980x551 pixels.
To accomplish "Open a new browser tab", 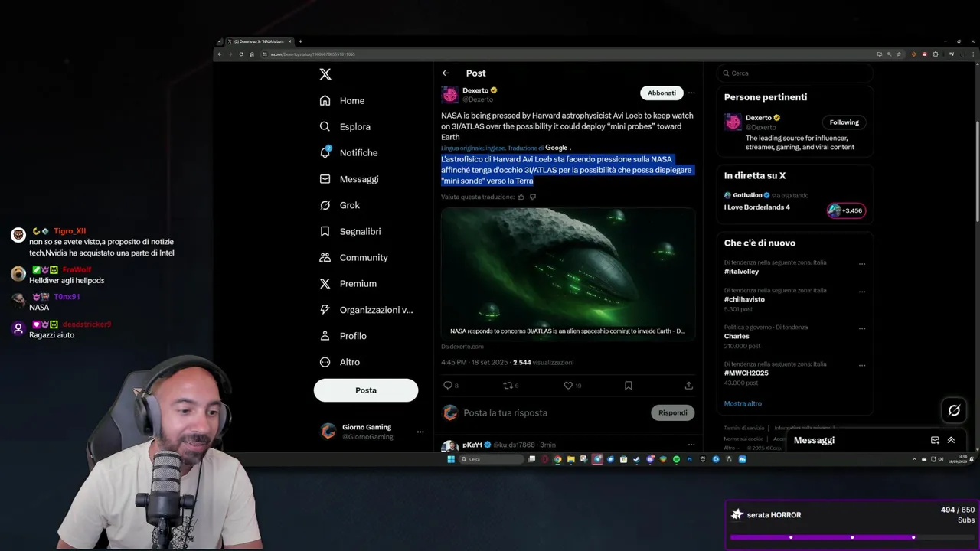I will 300,41.
